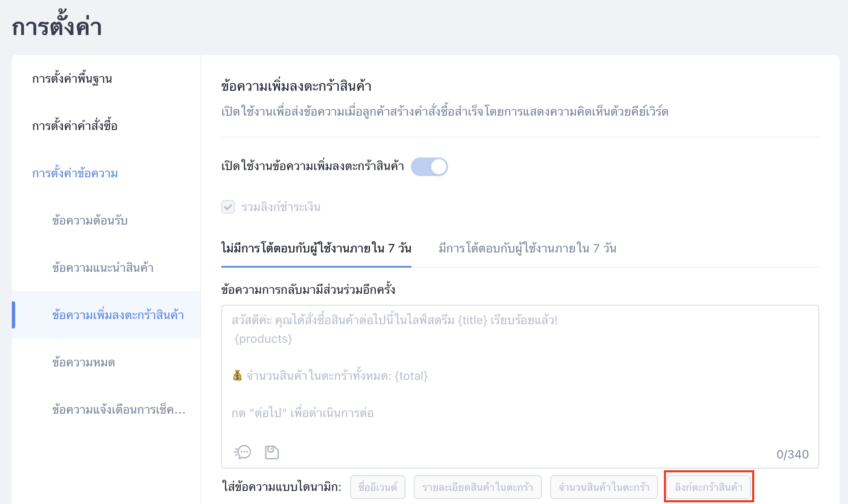The image size is (848, 504).
Task: Open ข้อความต้อนรับ submenu item
Action: point(90,221)
